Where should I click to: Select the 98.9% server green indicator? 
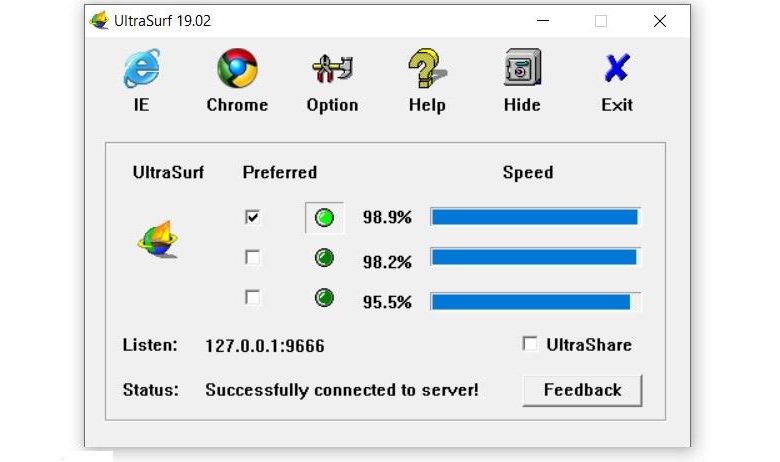point(324,218)
